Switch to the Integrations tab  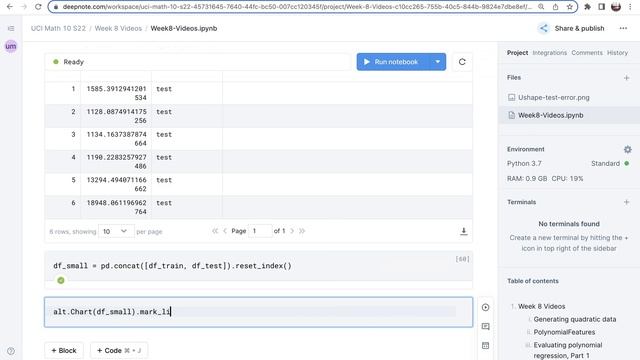549,53
